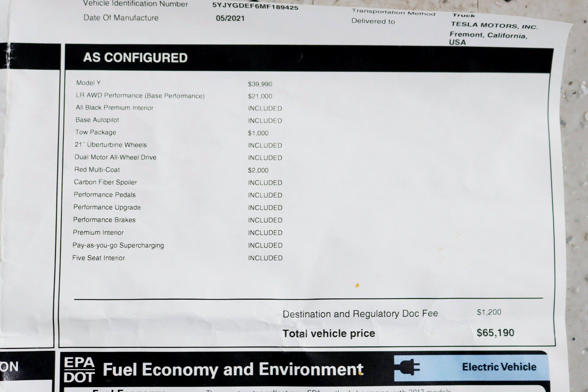Select the AS CONFIGURED heading
The height and width of the screenshot is (392, 588).
(135, 58)
